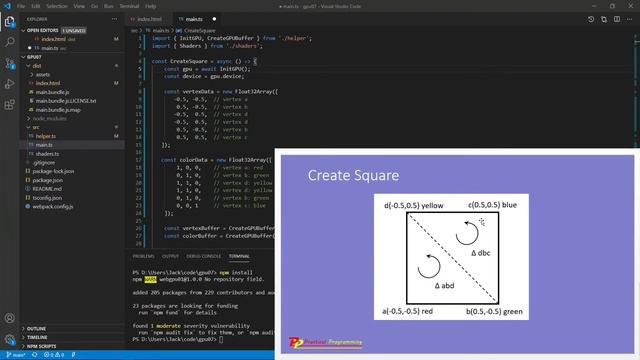Open the Selection menu

(x=57, y=6)
